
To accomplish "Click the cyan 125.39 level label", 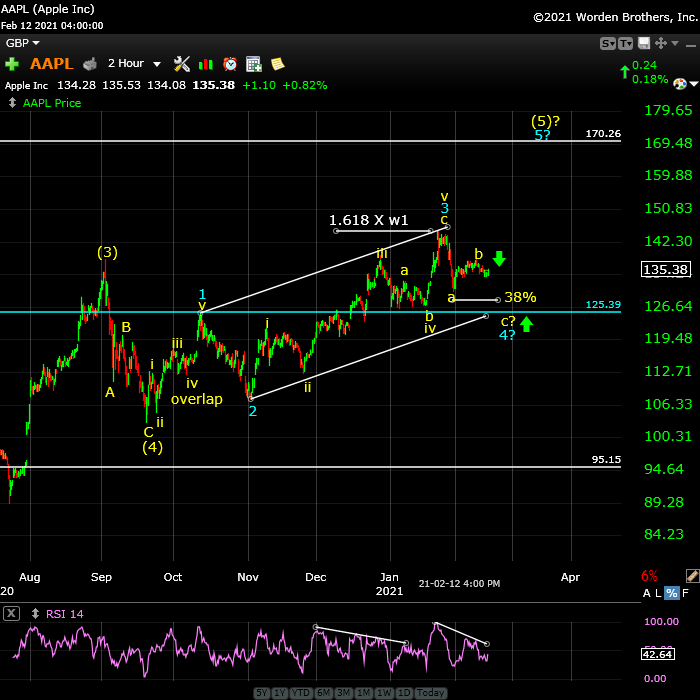I will tap(603, 304).
